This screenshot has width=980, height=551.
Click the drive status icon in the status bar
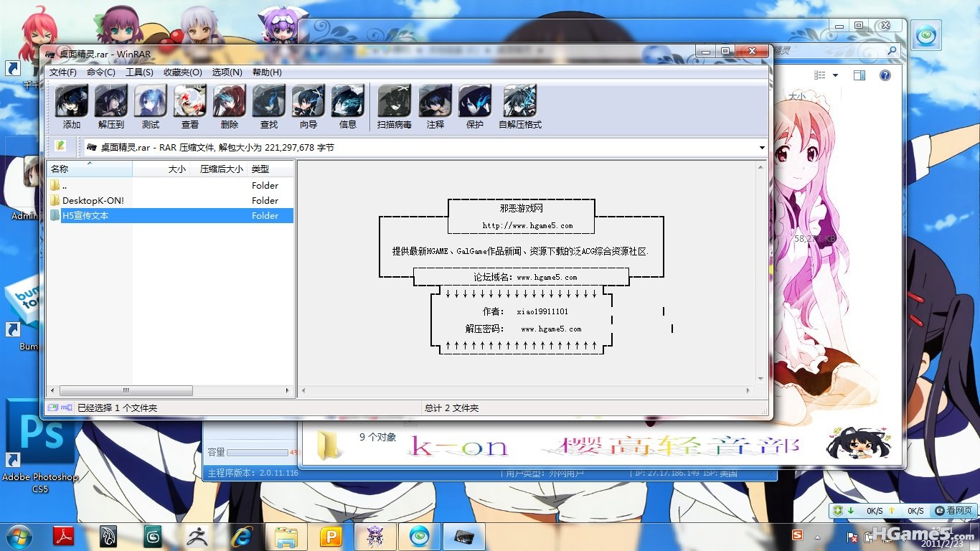(x=53, y=408)
